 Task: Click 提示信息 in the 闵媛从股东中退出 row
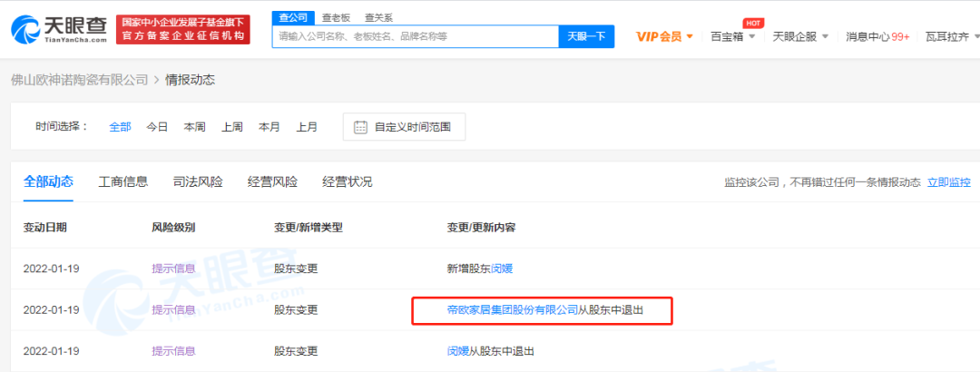pos(173,351)
